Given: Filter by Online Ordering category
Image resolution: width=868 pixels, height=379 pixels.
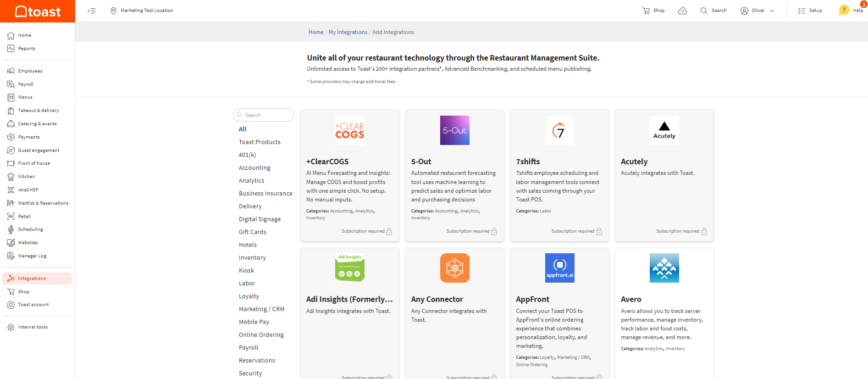Looking at the screenshot, I should [x=261, y=335].
